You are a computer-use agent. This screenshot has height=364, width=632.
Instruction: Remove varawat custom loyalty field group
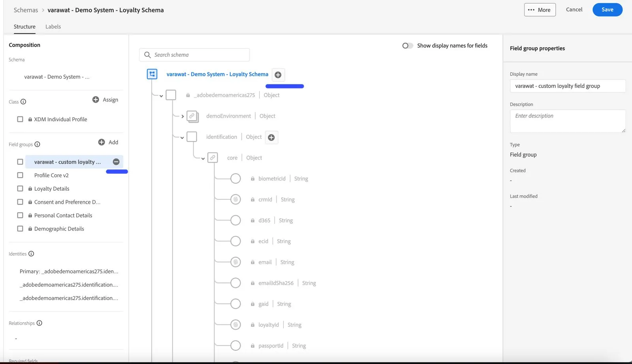(116, 162)
